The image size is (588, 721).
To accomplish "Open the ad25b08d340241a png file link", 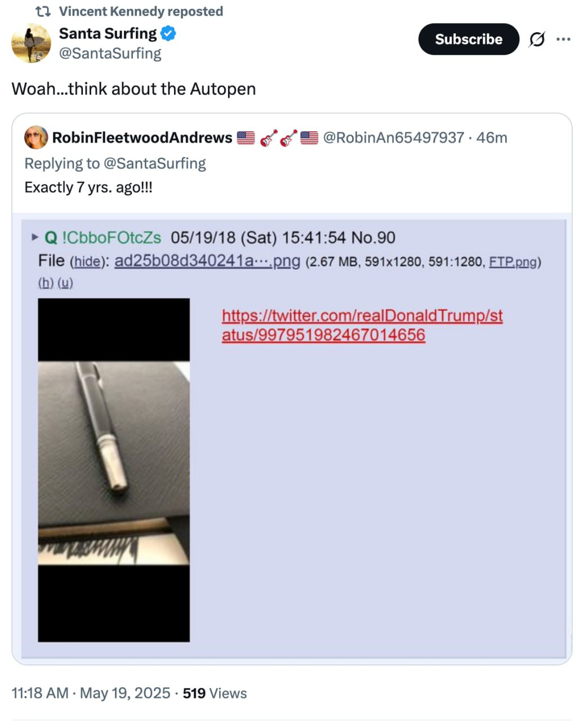I will click(x=207, y=261).
